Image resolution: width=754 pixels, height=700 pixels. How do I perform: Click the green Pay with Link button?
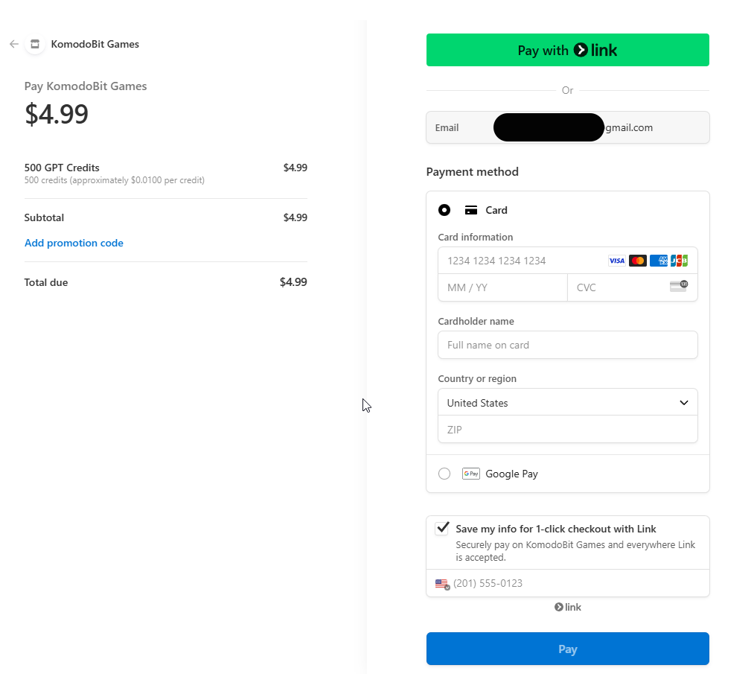pyautogui.click(x=567, y=50)
